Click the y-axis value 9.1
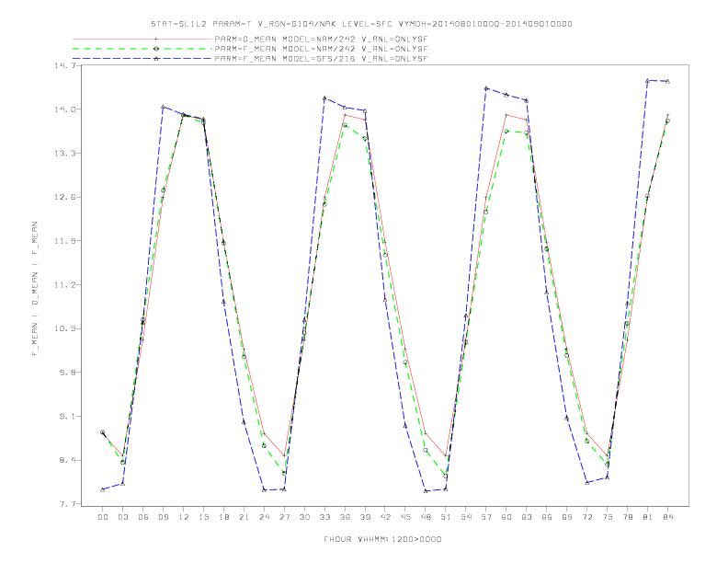Image resolution: width=728 pixels, height=563 pixels. tap(67, 416)
